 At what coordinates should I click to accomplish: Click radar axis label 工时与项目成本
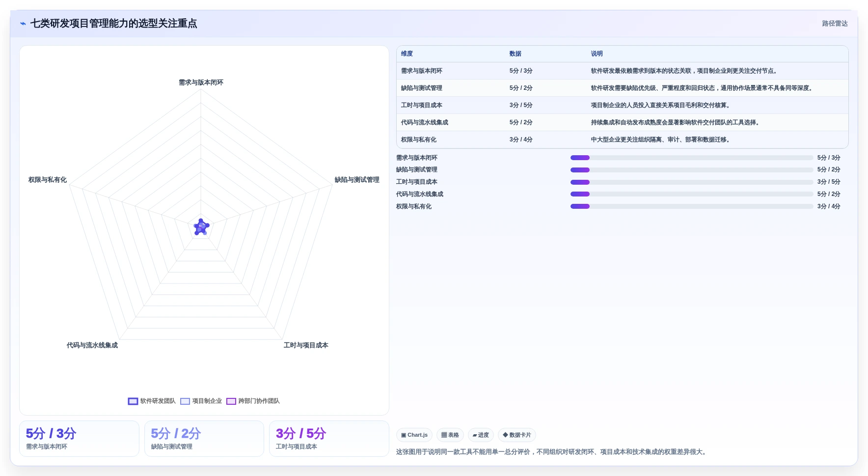point(306,345)
